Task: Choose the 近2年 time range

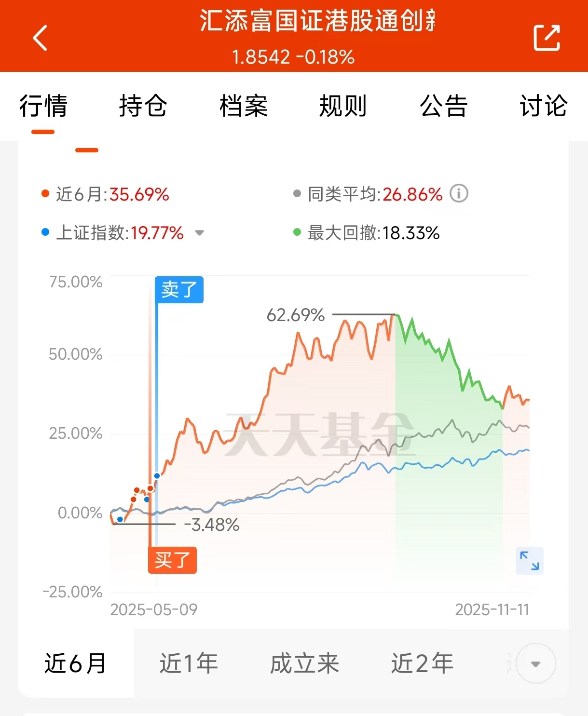Action: click(x=422, y=663)
